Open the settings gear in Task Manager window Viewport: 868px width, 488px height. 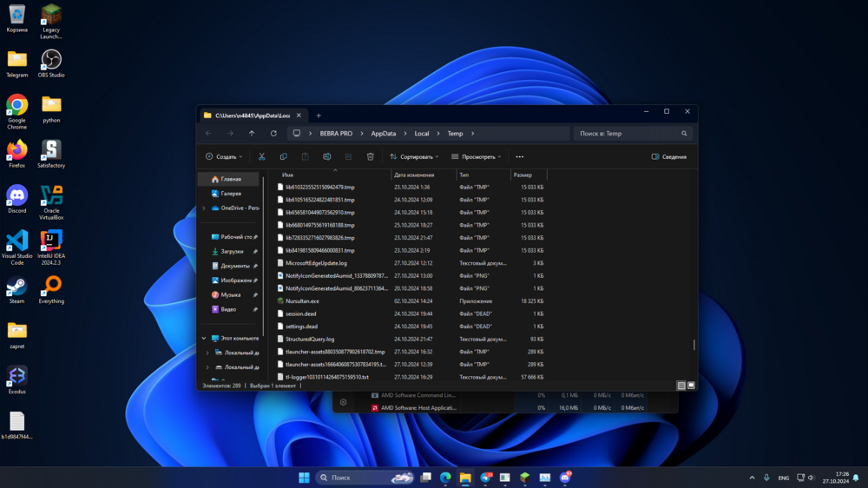tap(343, 402)
